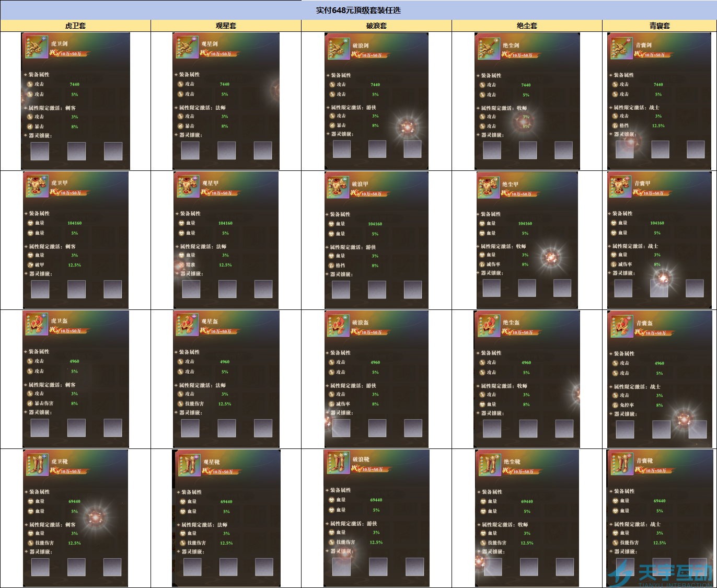Pick the 观星盔 helmet icon
The image size is (717, 588).
coord(188,325)
